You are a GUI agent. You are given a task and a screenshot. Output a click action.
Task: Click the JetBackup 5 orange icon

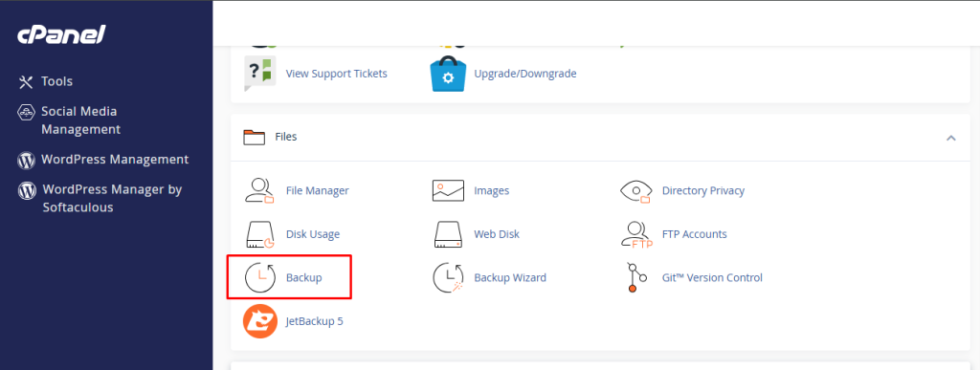260,322
